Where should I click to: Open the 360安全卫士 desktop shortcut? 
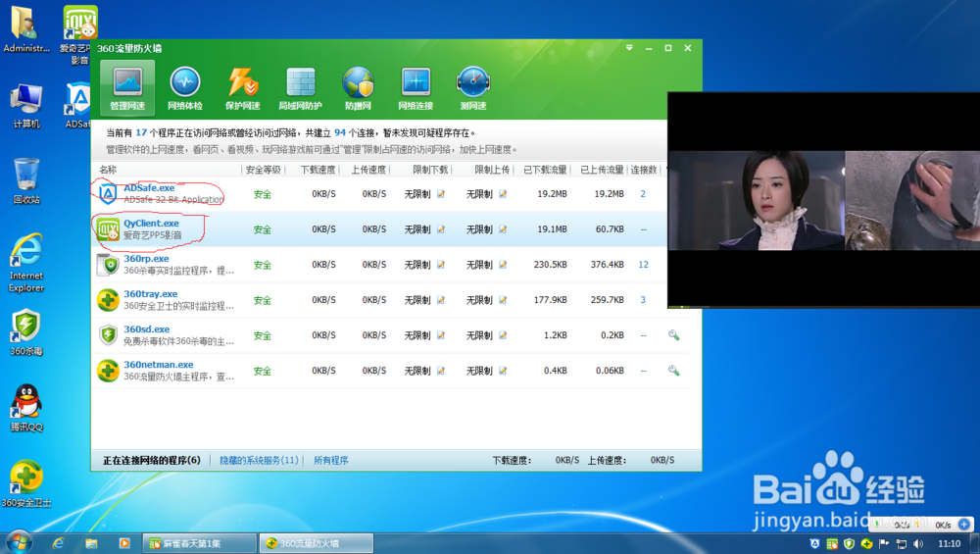pyautogui.click(x=26, y=483)
